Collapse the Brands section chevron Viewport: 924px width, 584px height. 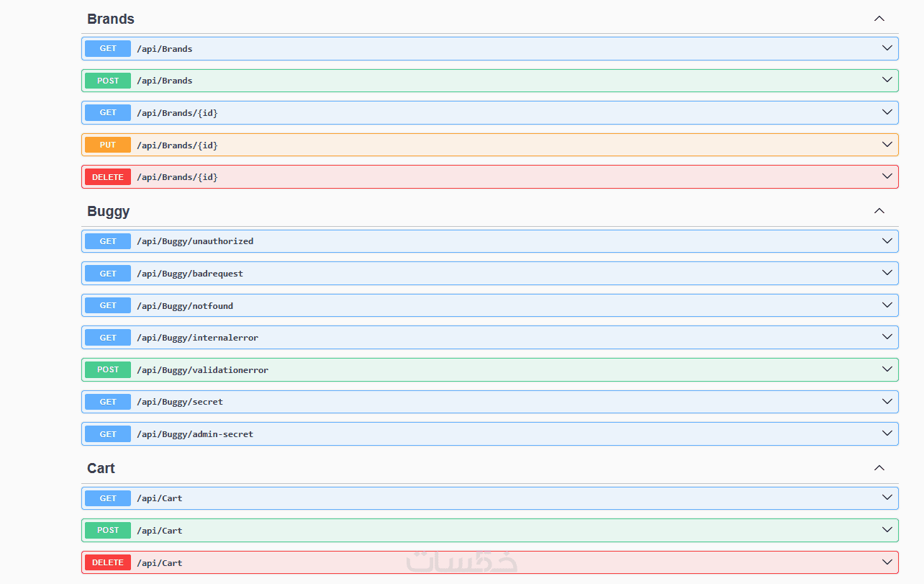tap(879, 19)
